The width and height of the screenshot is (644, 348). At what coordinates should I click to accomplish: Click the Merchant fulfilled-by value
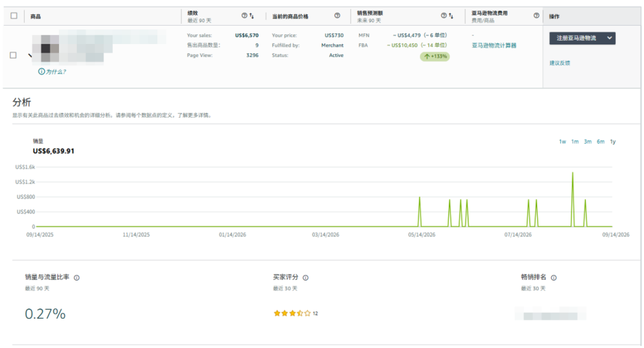tap(332, 45)
